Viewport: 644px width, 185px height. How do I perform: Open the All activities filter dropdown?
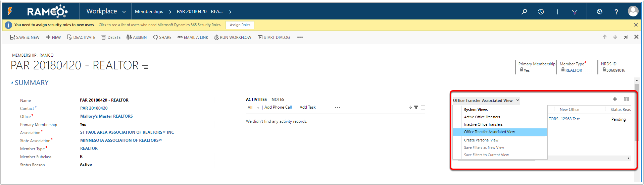(x=253, y=108)
